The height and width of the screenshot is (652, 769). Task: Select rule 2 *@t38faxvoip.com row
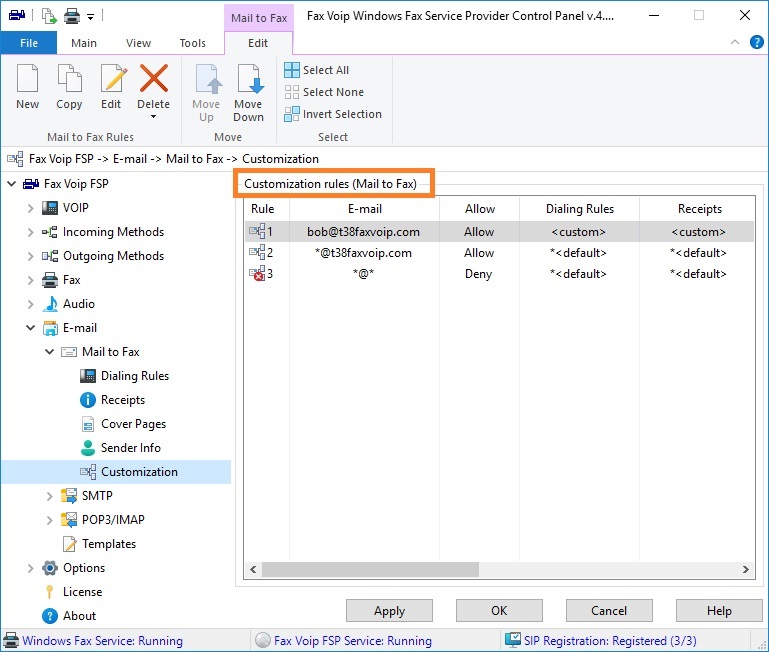point(499,253)
